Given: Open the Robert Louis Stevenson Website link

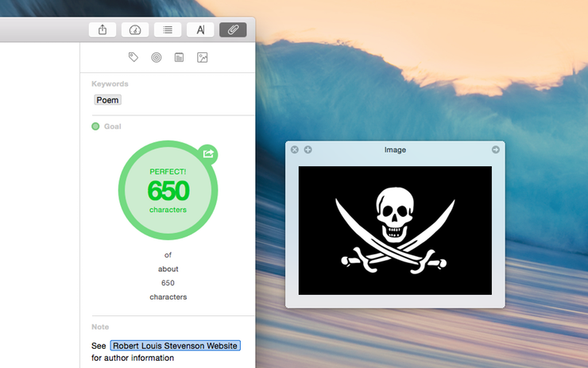Looking at the screenshot, I should (x=175, y=346).
